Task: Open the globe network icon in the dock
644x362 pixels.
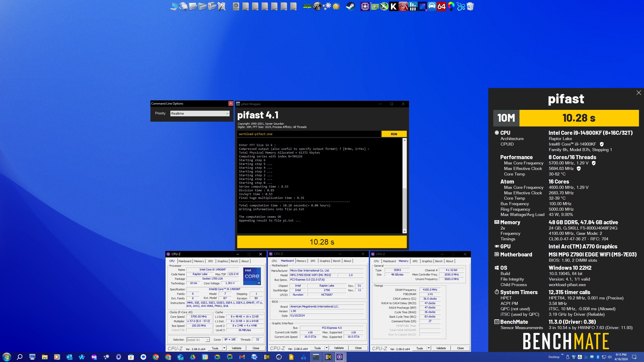Action: click(183, 6)
